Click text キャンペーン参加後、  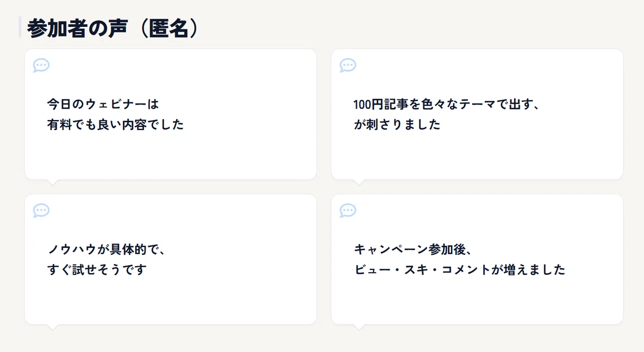(x=412, y=248)
